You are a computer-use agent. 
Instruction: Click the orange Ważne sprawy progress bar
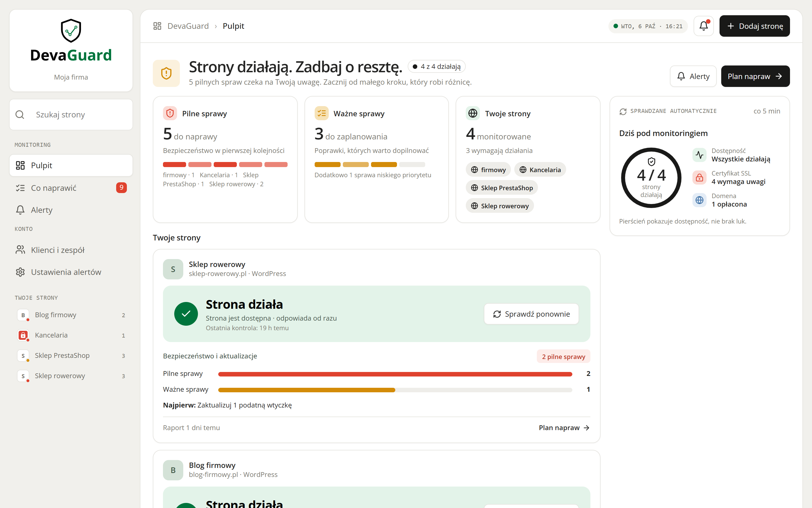point(395,390)
